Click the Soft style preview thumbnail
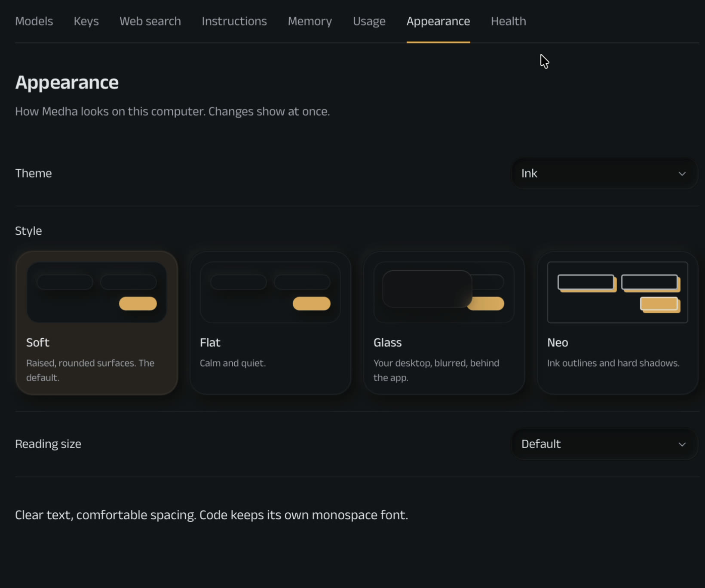The height and width of the screenshot is (588, 705). tap(97, 292)
